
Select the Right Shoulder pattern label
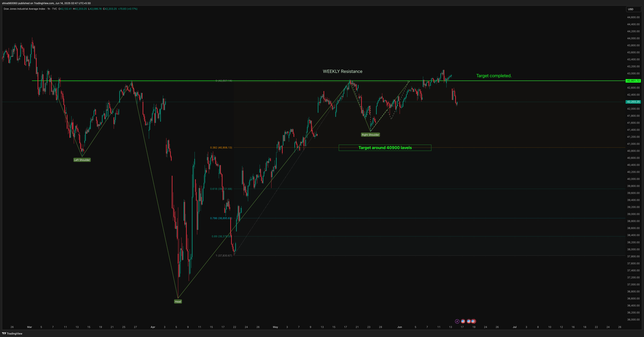point(370,135)
